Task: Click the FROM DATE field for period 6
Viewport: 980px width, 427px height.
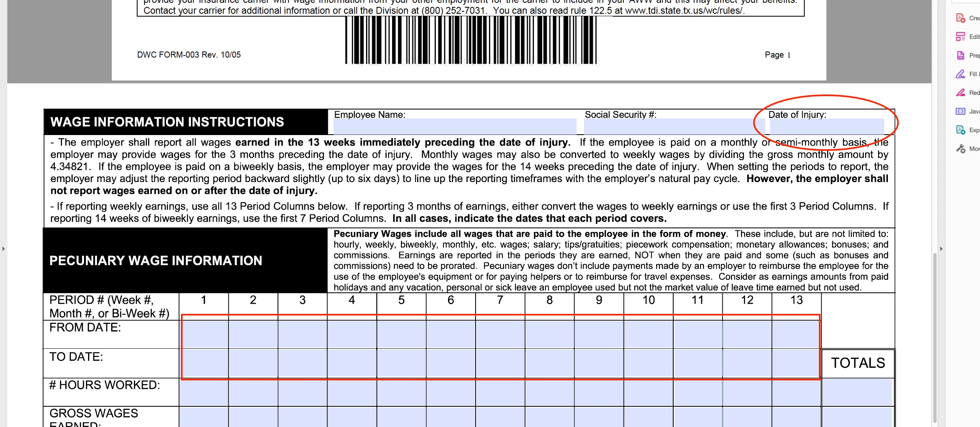Action: pyautogui.click(x=451, y=334)
